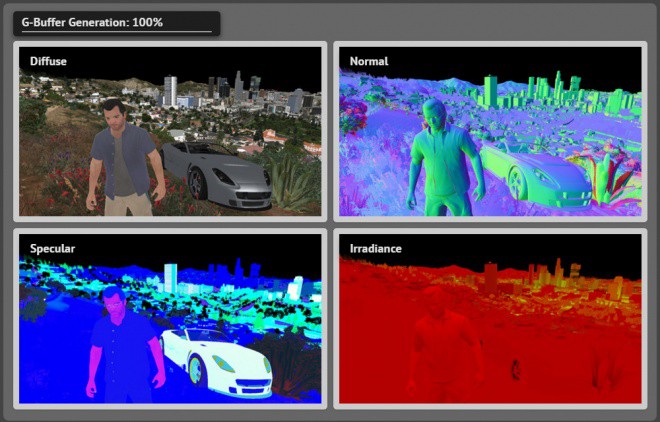Open the Specular buffer preview
The width and height of the screenshot is (660, 422).
pos(170,318)
